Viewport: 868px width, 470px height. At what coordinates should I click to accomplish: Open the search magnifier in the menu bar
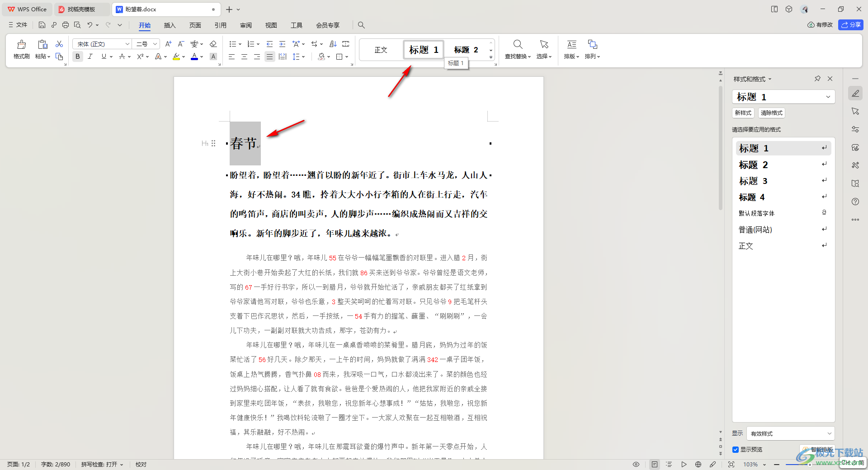pos(361,25)
